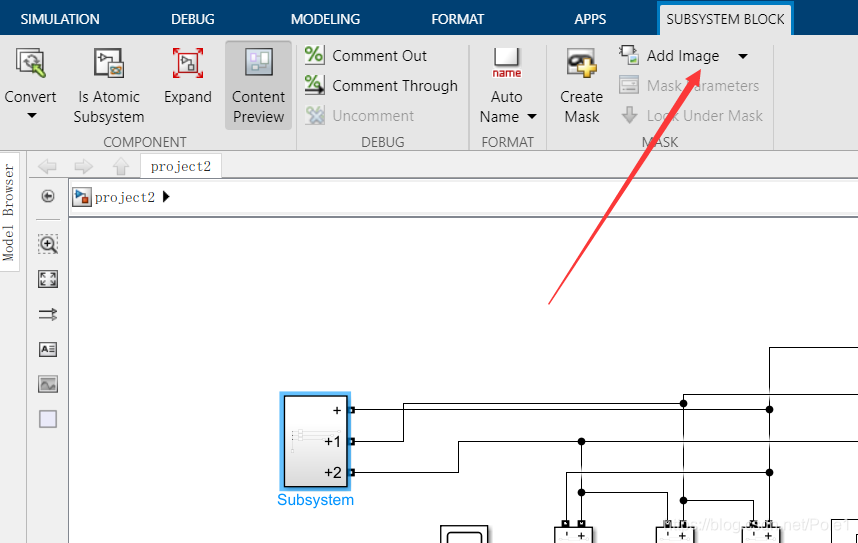Click the Convert subsystem icon

pyautogui.click(x=31, y=63)
